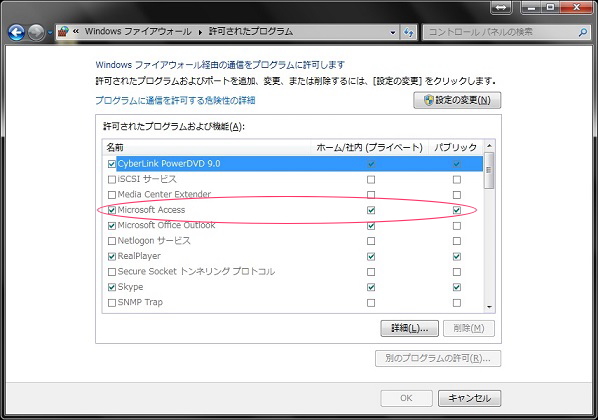Click the list scrollbar up arrow

(489, 146)
